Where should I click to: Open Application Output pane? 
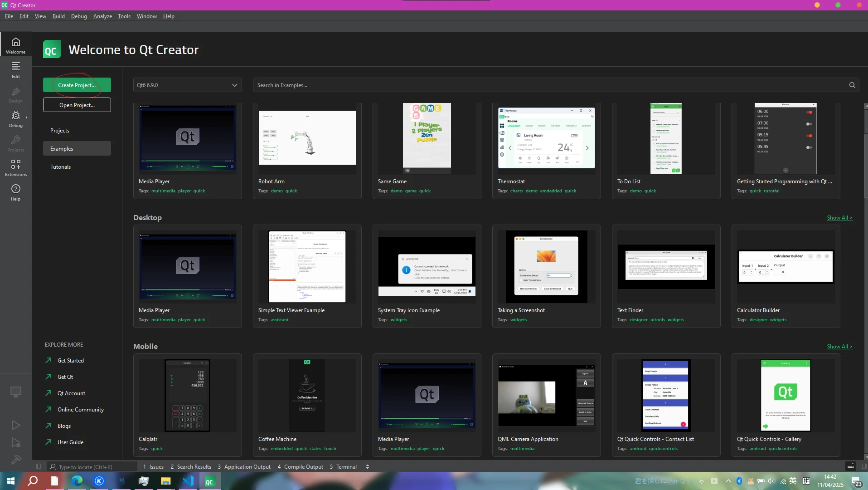(x=244, y=467)
